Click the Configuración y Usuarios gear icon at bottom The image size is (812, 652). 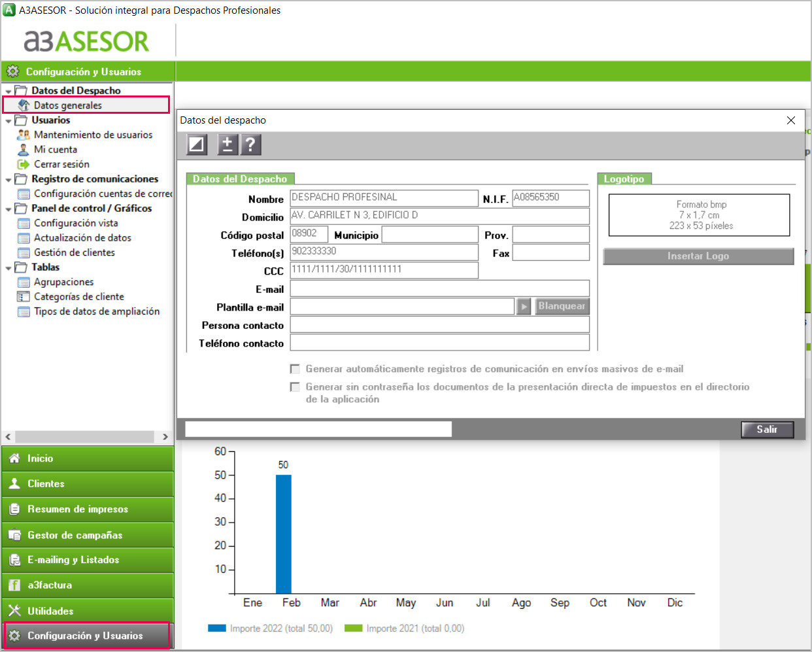click(14, 636)
